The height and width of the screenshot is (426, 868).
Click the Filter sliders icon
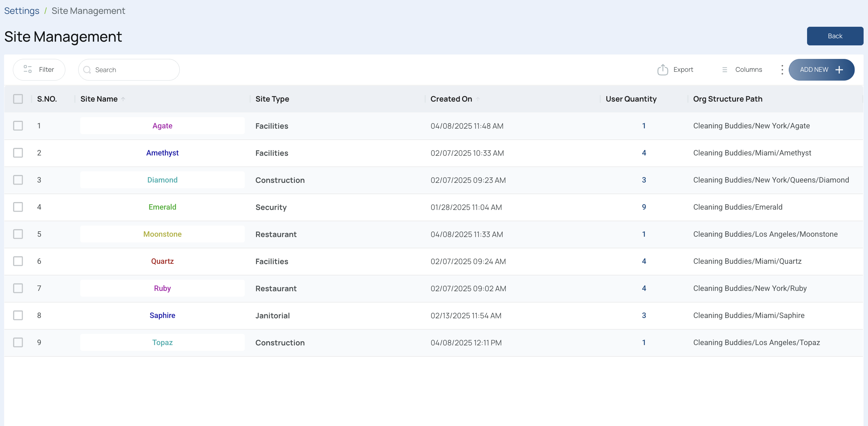(28, 69)
